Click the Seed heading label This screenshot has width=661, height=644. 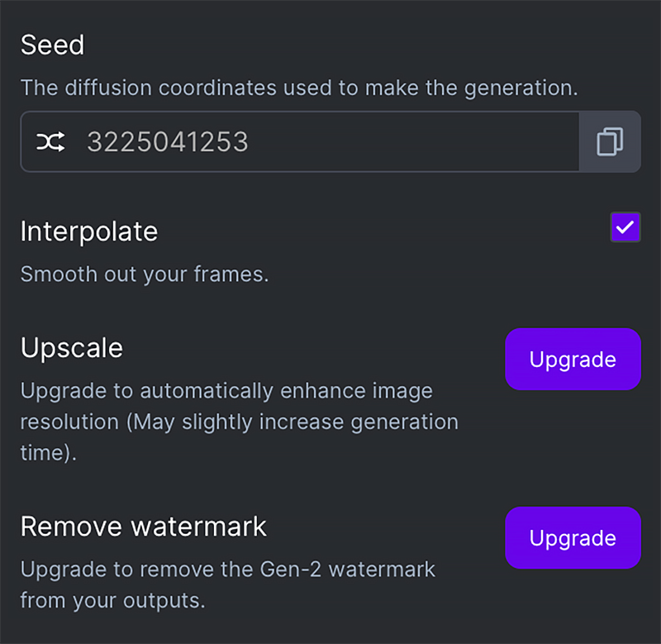(52, 45)
